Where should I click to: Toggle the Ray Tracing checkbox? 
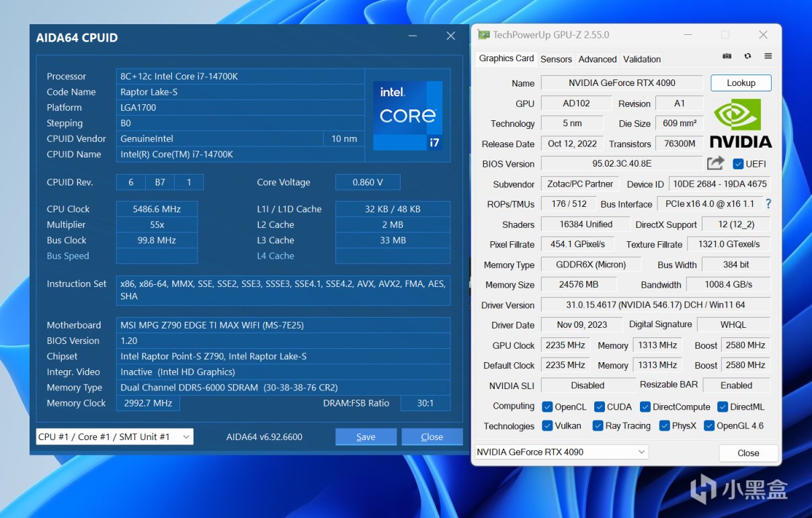[597, 425]
